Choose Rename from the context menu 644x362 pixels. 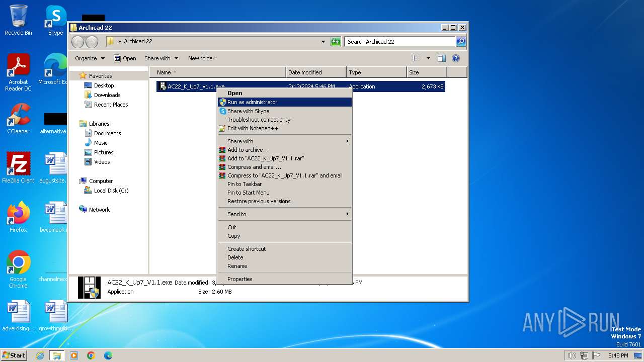click(284, 266)
